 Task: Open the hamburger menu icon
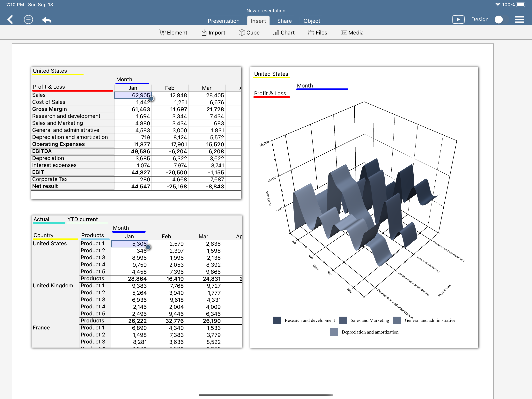point(519,19)
